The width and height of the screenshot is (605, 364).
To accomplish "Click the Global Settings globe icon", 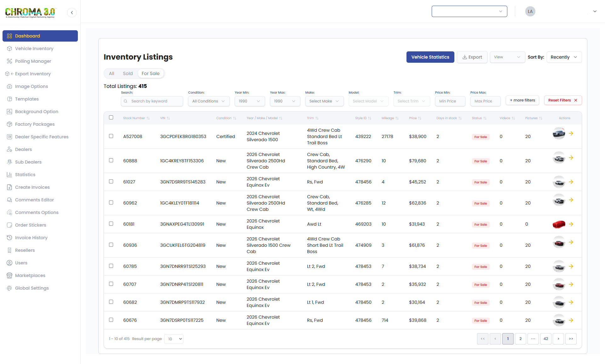I will point(9,288).
